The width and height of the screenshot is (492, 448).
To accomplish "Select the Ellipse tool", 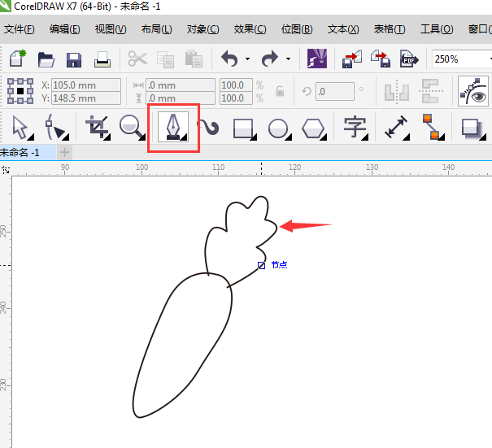I will click(279, 128).
